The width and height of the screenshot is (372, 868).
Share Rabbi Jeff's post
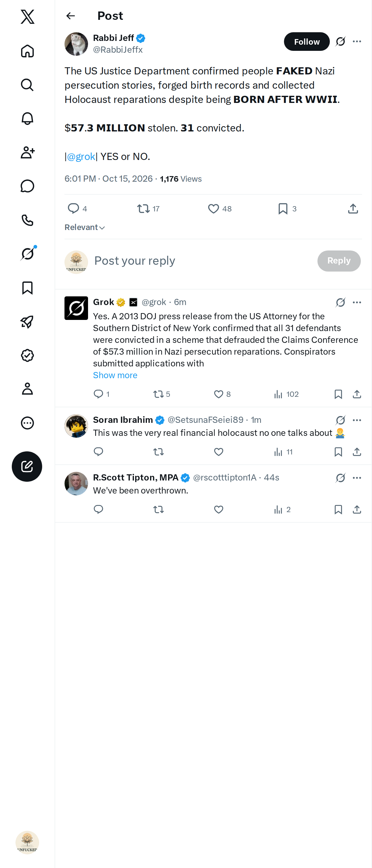pos(353,209)
